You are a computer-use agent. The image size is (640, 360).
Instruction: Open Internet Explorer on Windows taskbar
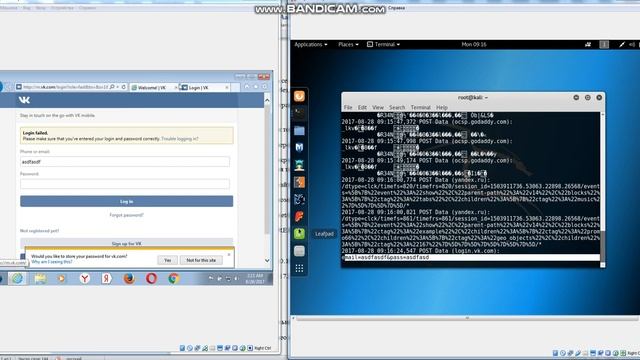pyautogui.click(x=17, y=279)
